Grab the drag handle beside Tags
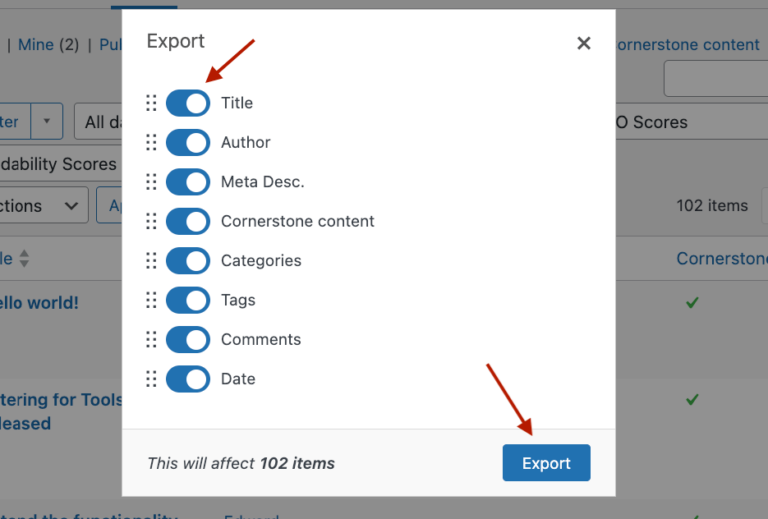768x519 pixels. pyautogui.click(x=151, y=300)
